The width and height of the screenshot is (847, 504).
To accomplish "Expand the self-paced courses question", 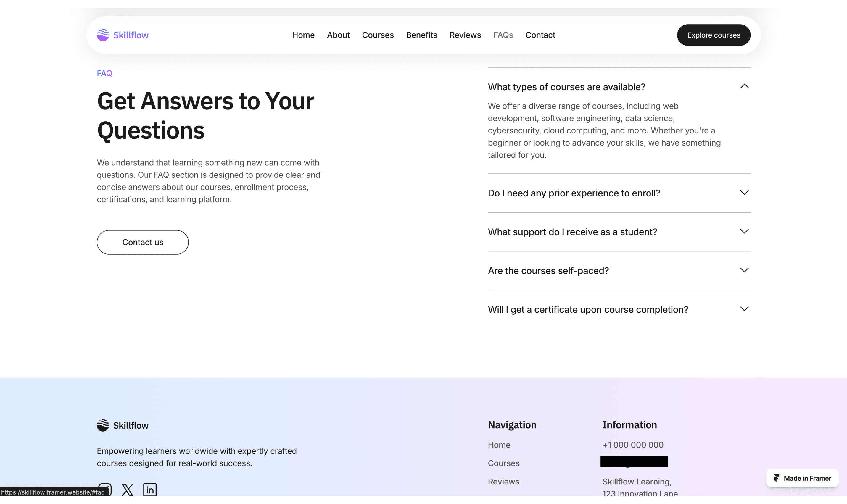I will [744, 270].
